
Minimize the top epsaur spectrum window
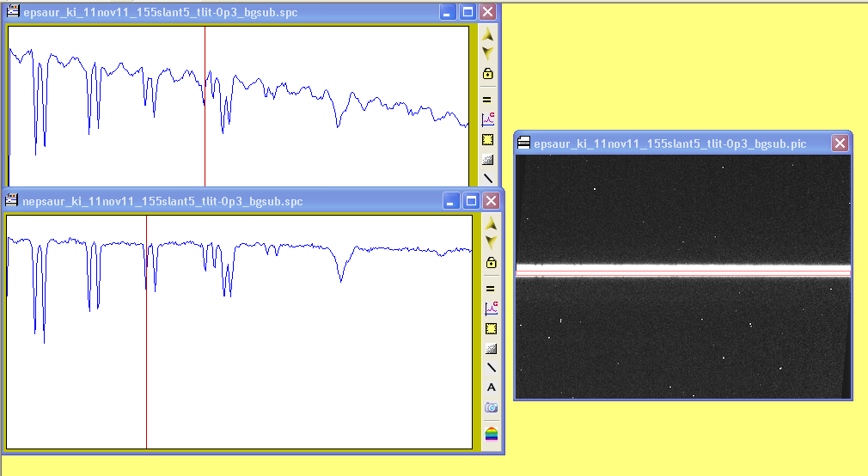click(x=448, y=12)
